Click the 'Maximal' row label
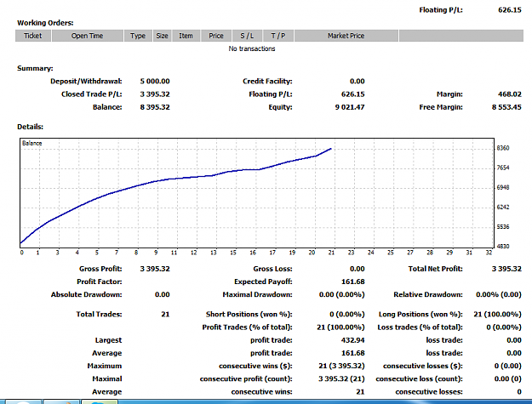This screenshot has height=404, width=532. 107,378
